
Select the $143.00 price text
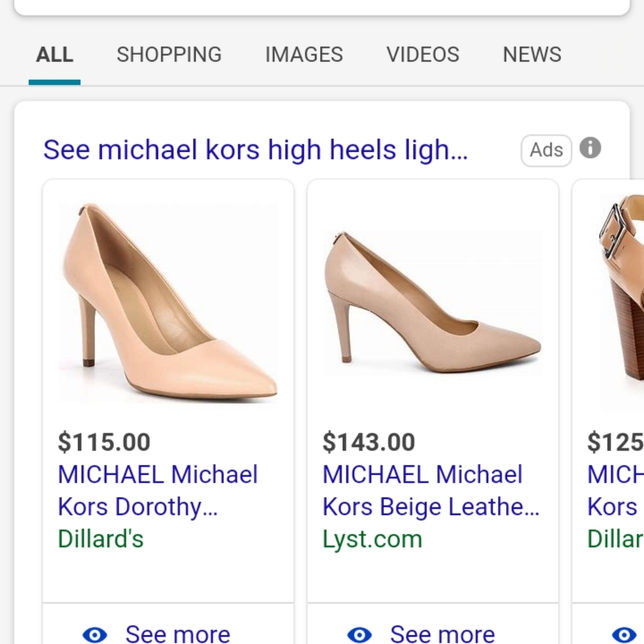(x=368, y=442)
